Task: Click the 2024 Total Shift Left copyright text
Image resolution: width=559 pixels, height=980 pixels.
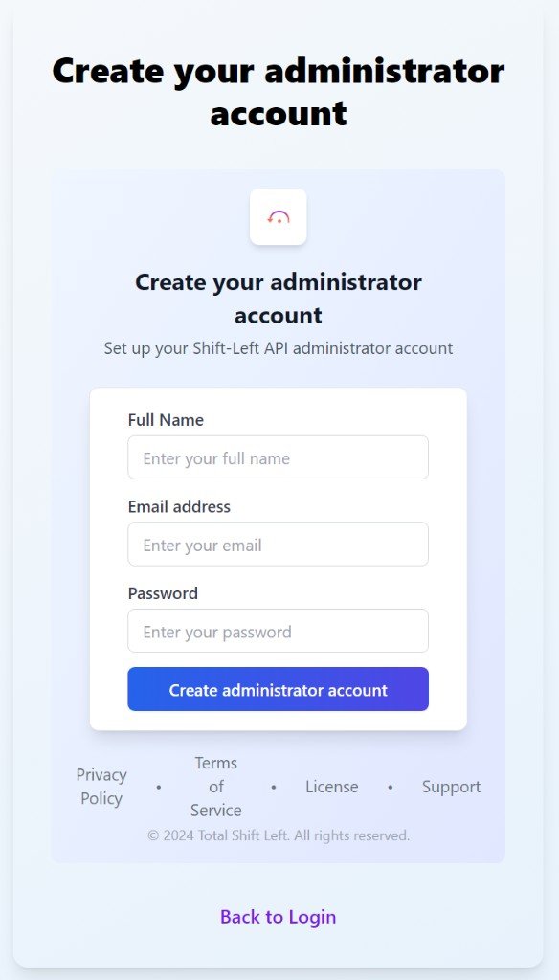Action: (x=278, y=835)
